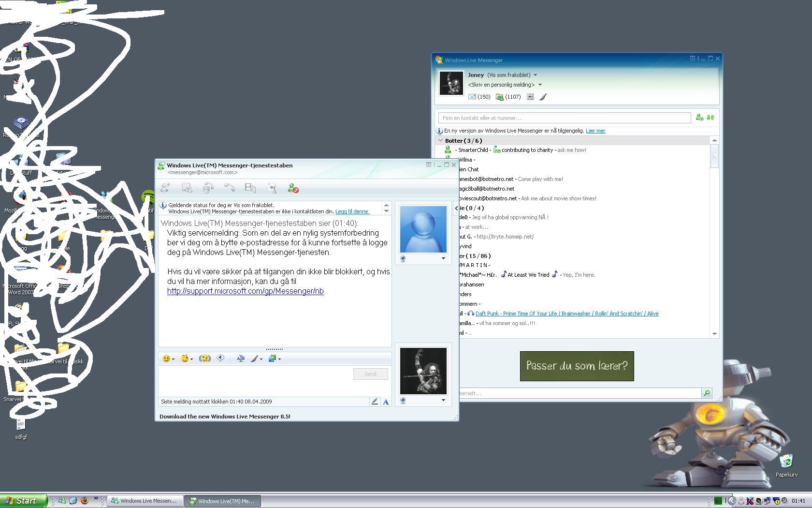Add a contact using the green person icon
The image size is (812, 508).
[699, 118]
